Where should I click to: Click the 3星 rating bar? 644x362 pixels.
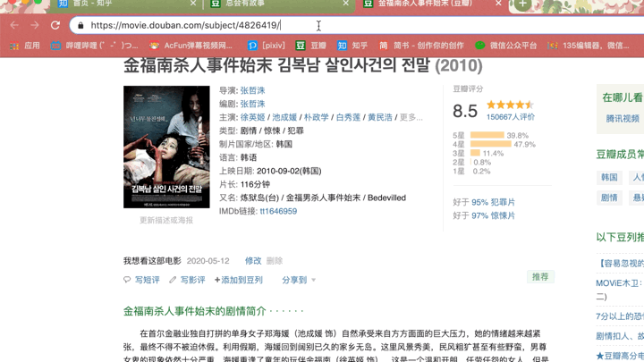(x=475, y=153)
